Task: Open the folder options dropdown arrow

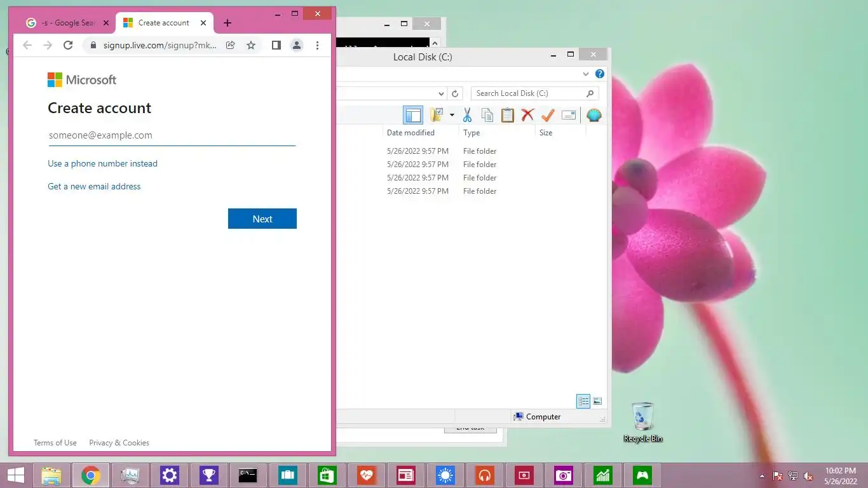Action: click(x=452, y=115)
